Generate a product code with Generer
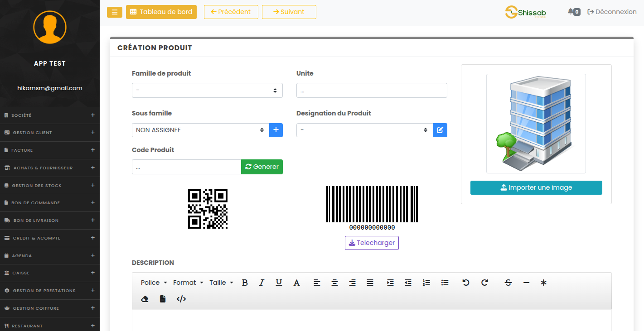This screenshot has width=644, height=331. point(262,167)
